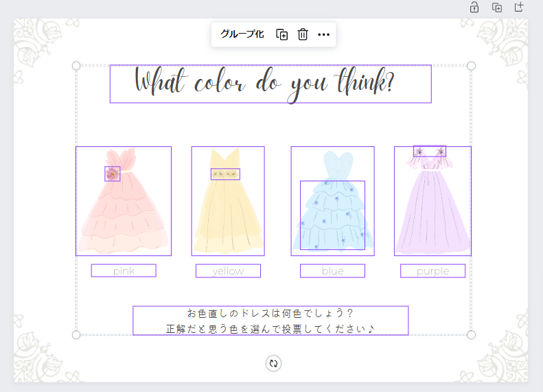Delete selection with the trash icon

coord(303,34)
